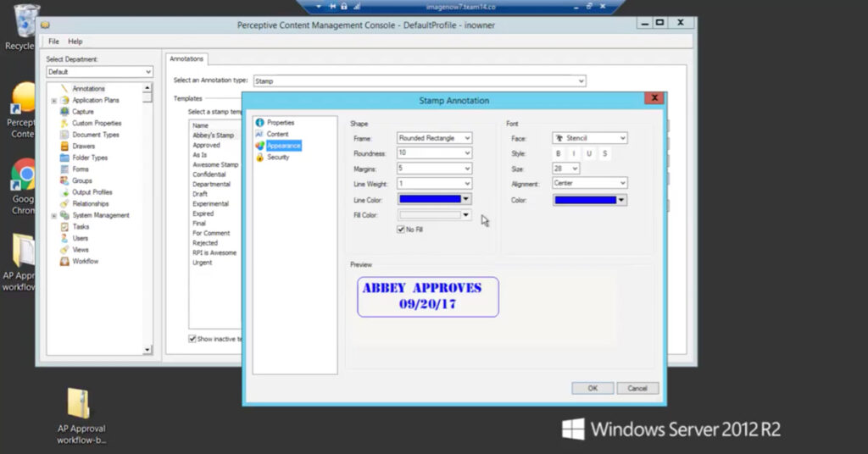Toggle Show inactive templates checkbox

[192, 339]
